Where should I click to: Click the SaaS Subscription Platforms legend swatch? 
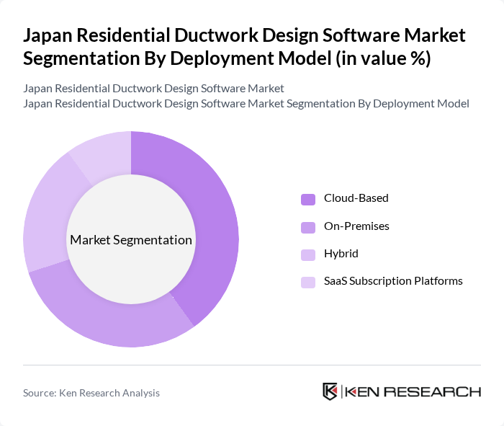pyautogui.click(x=308, y=282)
